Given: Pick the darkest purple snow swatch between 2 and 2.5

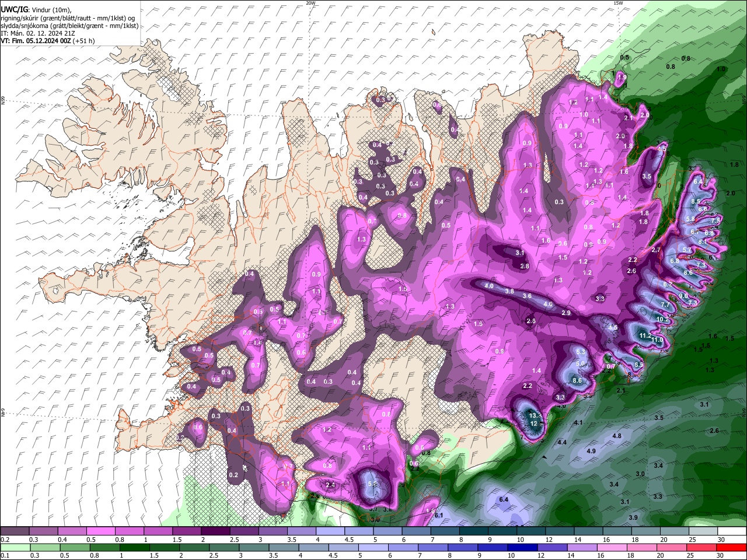Looking at the screenshot, I should point(215,531).
